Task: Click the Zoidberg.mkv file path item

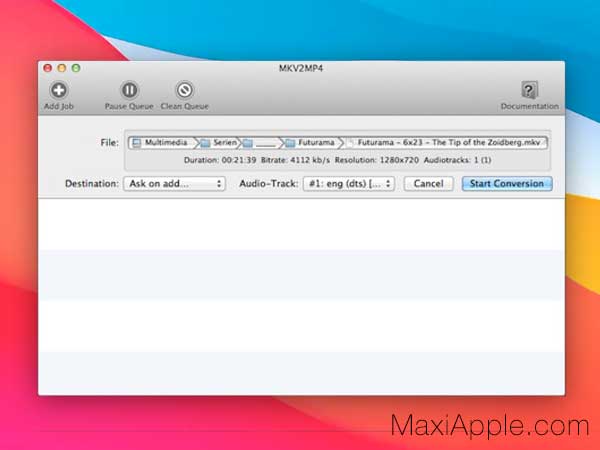Action: (x=445, y=143)
